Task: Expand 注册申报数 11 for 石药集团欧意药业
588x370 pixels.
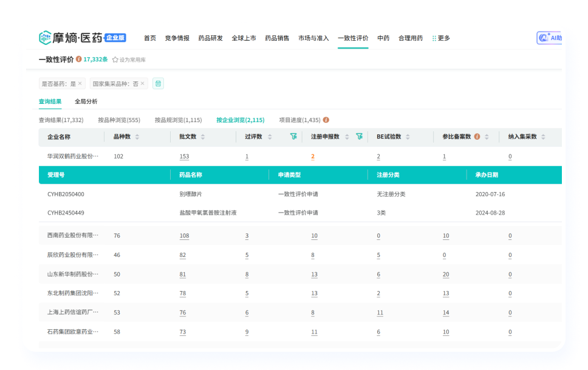Action: (x=314, y=332)
